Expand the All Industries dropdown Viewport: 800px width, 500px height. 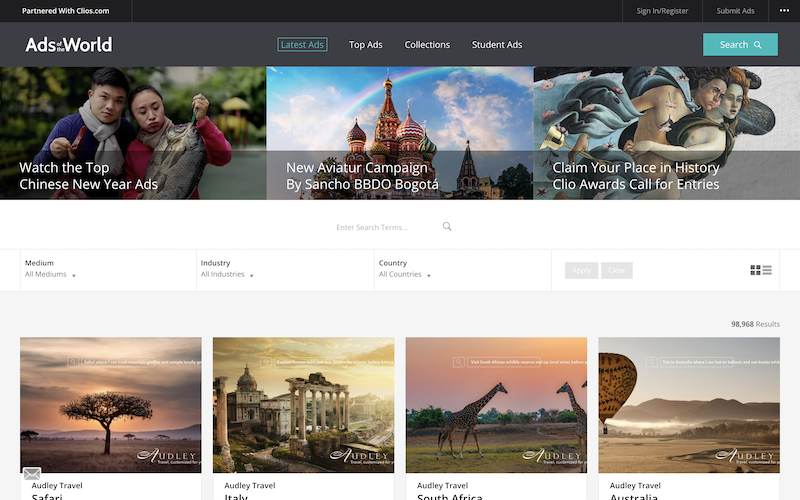(227, 274)
